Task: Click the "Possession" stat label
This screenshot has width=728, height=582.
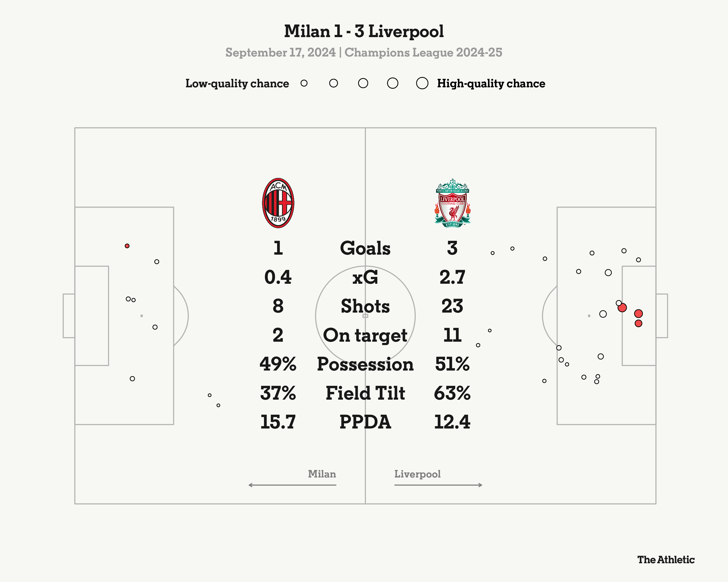Action: (x=365, y=364)
